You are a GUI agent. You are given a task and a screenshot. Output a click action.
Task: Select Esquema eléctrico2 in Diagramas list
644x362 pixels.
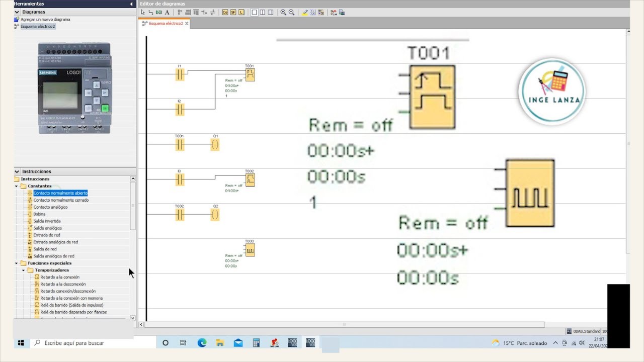point(38,26)
